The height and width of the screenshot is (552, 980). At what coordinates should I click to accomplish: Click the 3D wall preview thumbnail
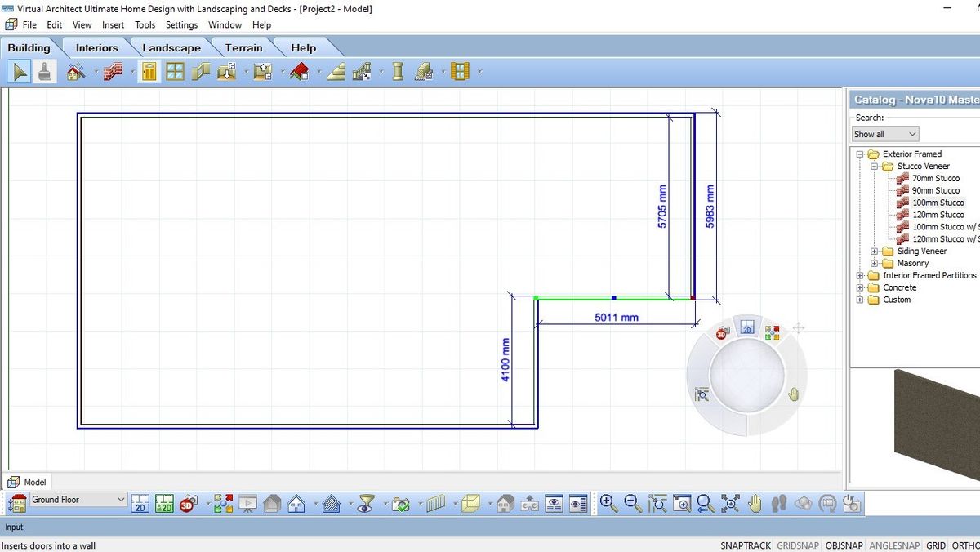click(x=937, y=425)
